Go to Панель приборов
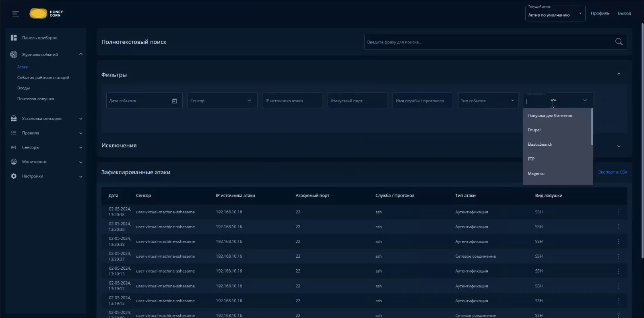 pyautogui.click(x=39, y=38)
